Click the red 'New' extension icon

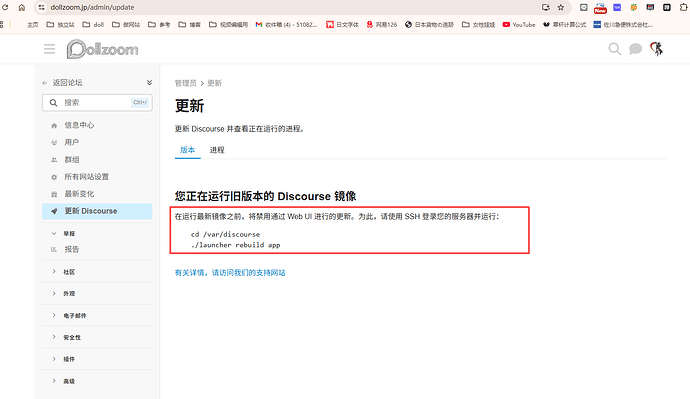600,8
